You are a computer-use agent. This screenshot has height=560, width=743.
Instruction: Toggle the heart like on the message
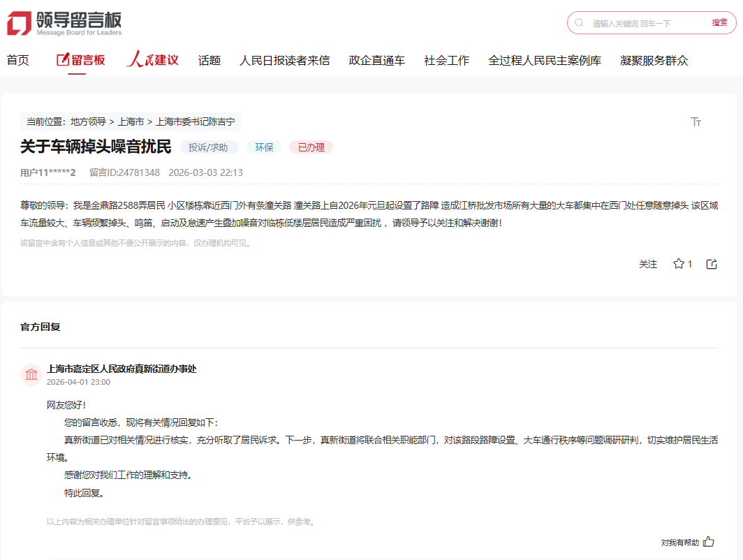[x=677, y=264]
